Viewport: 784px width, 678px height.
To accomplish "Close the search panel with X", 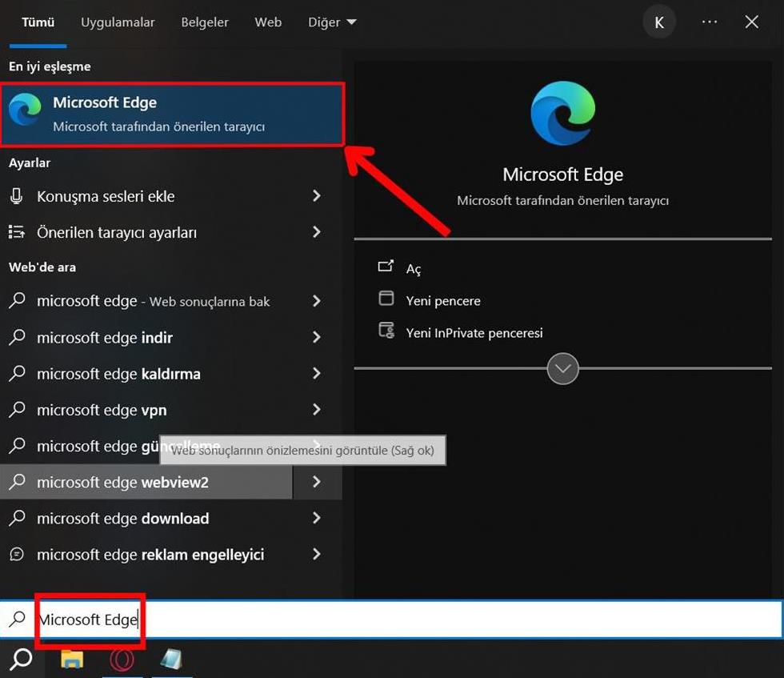I will (x=751, y=22).
